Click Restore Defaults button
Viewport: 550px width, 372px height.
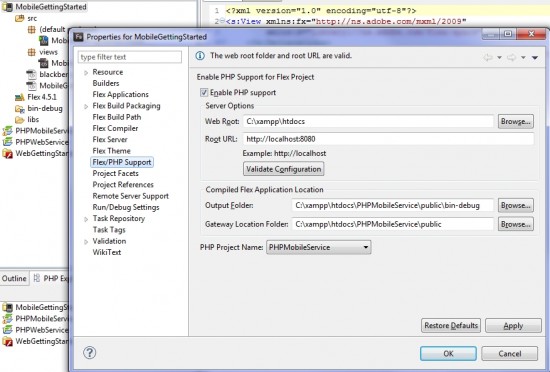click(x=451, y=326)
